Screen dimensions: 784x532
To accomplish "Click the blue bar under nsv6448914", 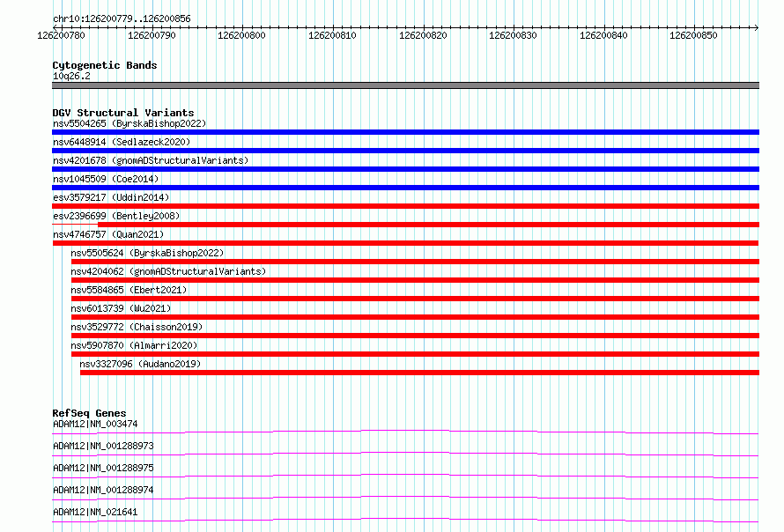I will click(x=405, y=151).
